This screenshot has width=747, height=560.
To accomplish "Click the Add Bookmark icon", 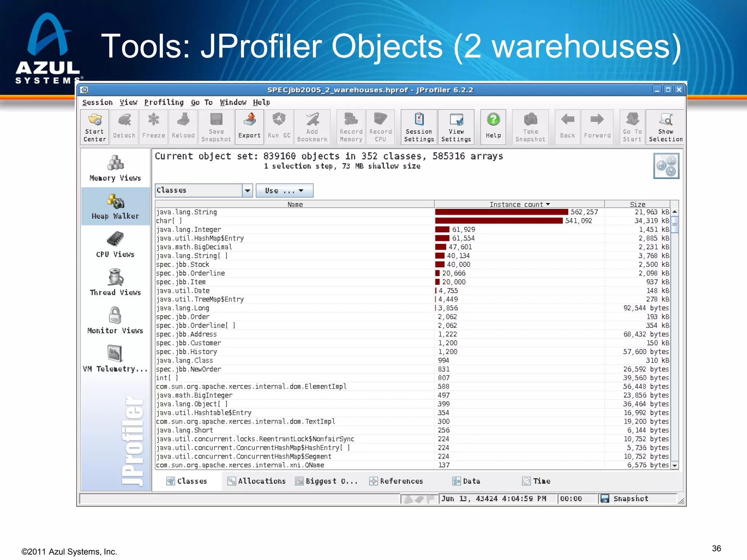I will click(312, 127).
